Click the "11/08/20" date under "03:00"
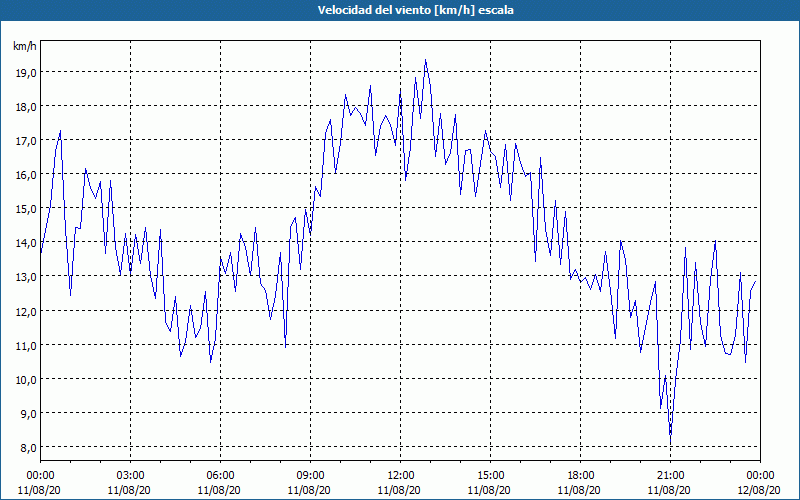800x500 pixels. click(x=129, y=490)
